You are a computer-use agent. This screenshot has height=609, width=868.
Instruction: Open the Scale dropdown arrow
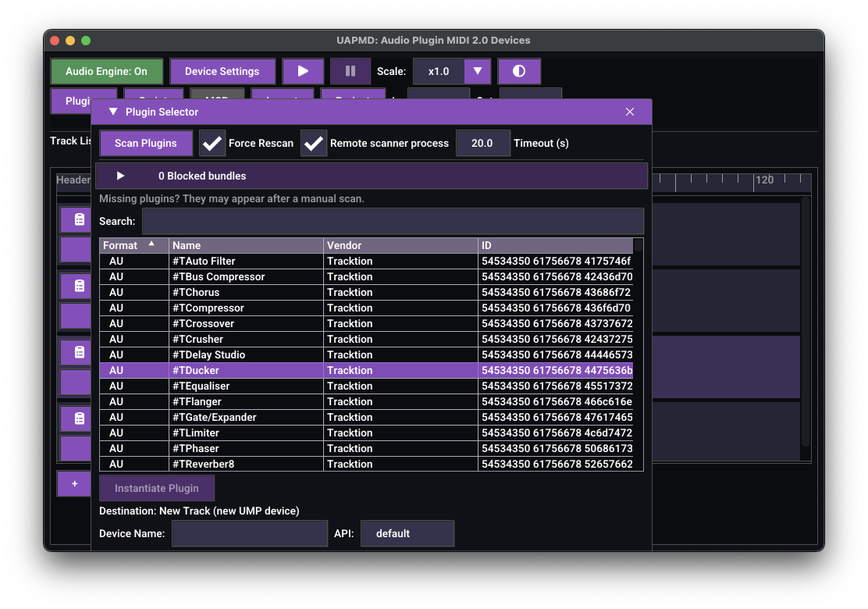[477, 71]
